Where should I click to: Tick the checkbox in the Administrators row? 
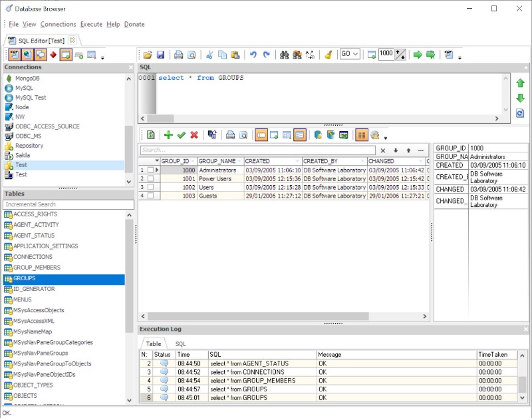(x=151, y=170)
